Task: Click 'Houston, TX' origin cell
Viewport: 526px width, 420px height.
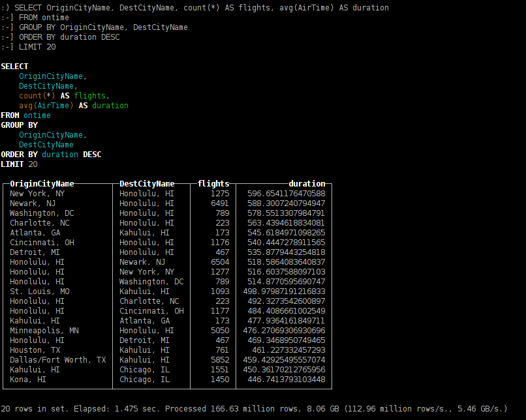Action: click(x=35, y=350)
